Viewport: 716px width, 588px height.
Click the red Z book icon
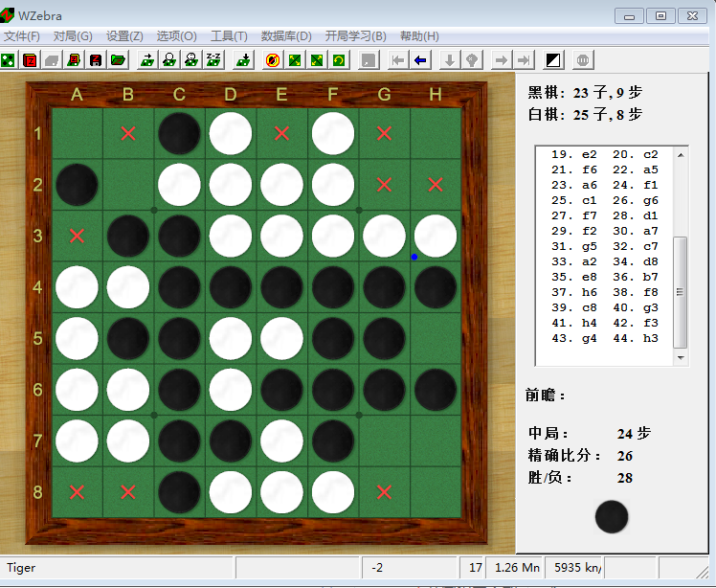coord(30,59)
